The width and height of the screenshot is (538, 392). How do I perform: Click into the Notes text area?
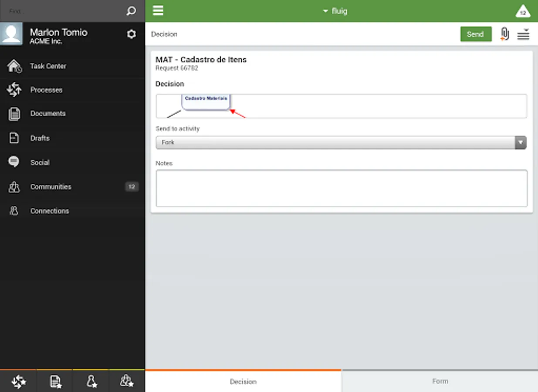click(342, 188)
